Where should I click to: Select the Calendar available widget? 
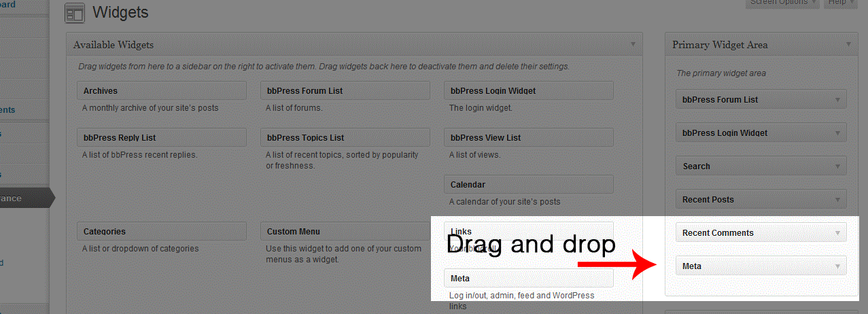(529, 185)
